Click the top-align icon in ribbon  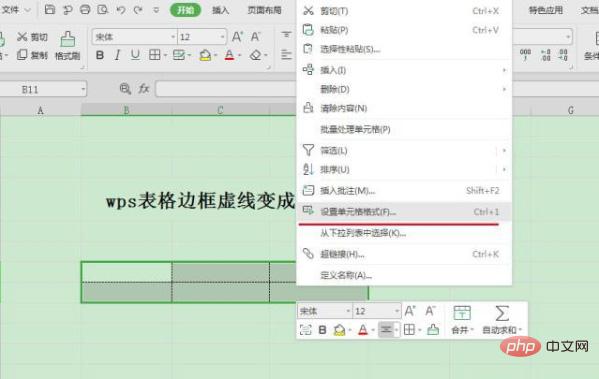coord(287,35)
